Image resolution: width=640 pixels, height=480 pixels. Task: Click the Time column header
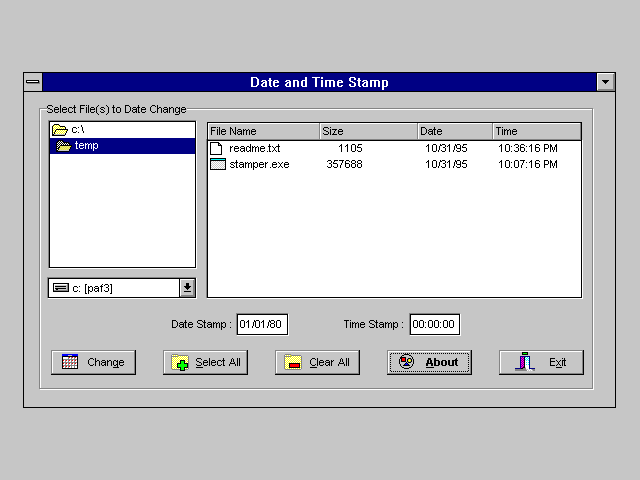tap(536, 131)
